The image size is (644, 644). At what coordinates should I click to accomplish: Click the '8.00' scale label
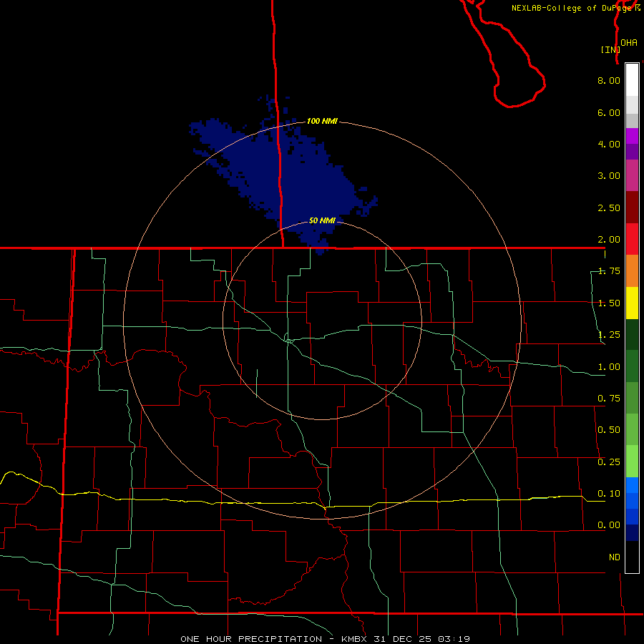(x=609, y=80)
